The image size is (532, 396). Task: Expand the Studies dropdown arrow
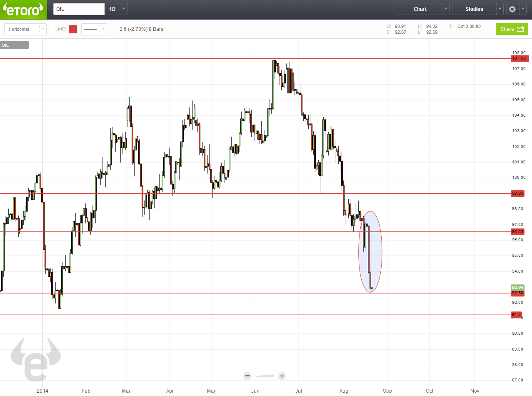point(500,9)
